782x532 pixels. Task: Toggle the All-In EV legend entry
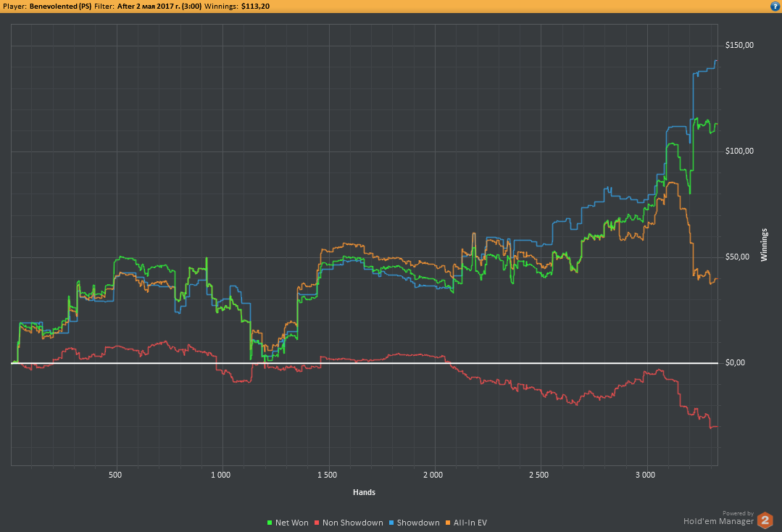pyautogui.click(x=466, y=523)
